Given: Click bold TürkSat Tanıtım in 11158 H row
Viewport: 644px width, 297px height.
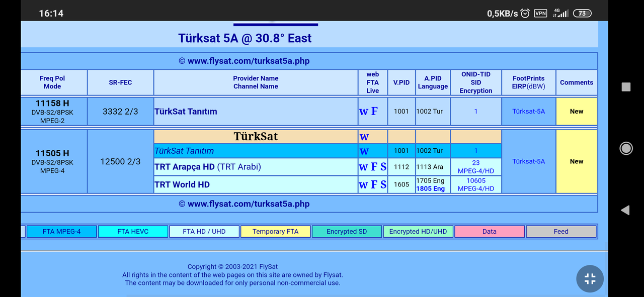Looking at the screenshot, I should [x=186, y=112].
